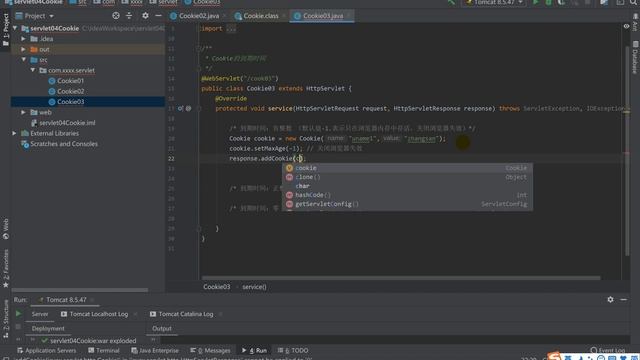Choose the cookie completion suggestion
The width and height of the screenshot is (640, 360).
click(x=407, y=168)
